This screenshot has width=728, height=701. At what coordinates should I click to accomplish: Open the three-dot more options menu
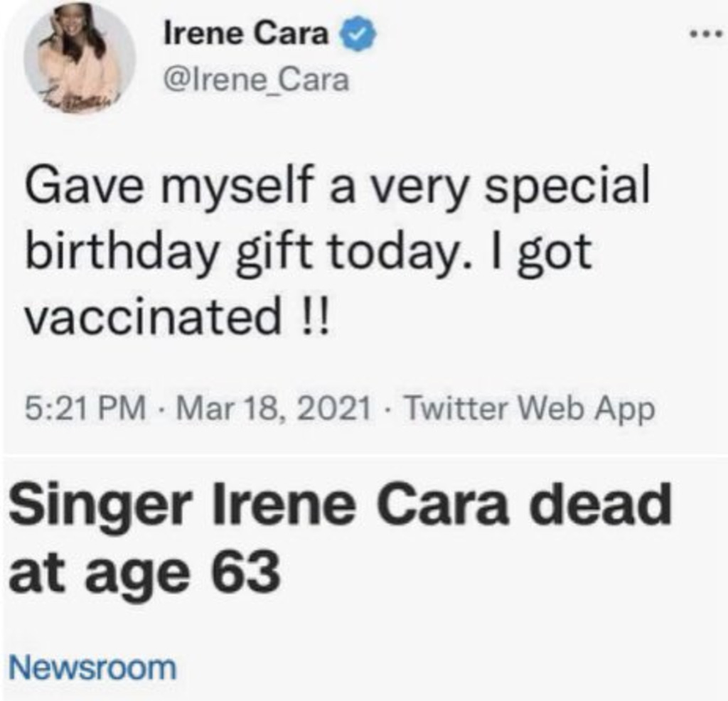pyautogui.click(x=706, y=36)
